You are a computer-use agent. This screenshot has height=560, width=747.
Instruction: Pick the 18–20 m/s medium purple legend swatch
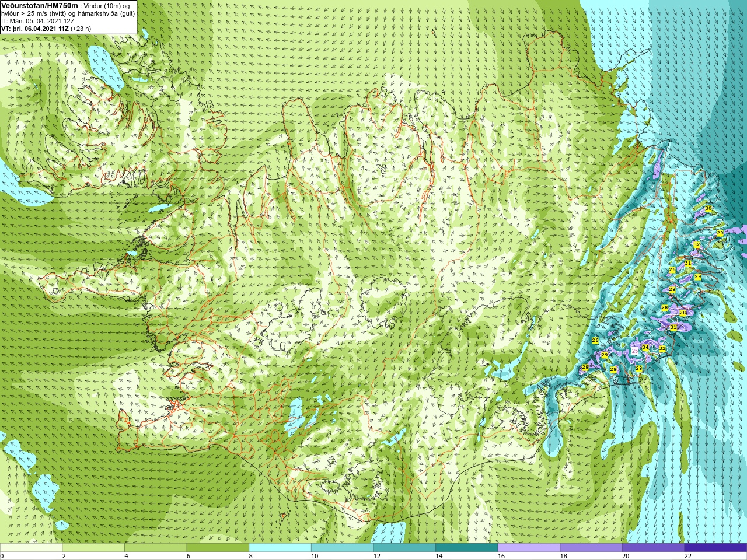pyautogui.click(x=591, y=548)
